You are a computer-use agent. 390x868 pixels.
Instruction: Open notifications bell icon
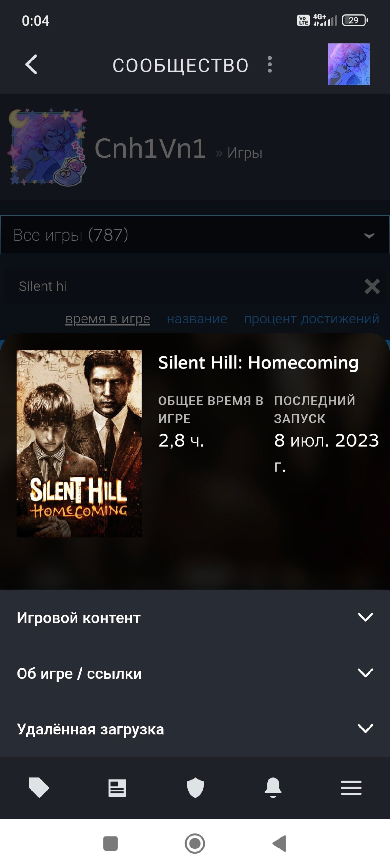pyautogui.click(x=273, y=787)
